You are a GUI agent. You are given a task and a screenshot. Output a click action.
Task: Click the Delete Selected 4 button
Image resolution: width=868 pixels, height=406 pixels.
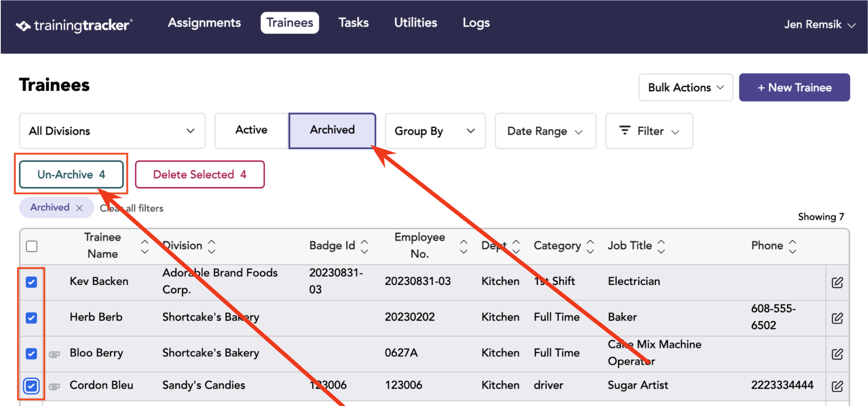tap(200, 175)
